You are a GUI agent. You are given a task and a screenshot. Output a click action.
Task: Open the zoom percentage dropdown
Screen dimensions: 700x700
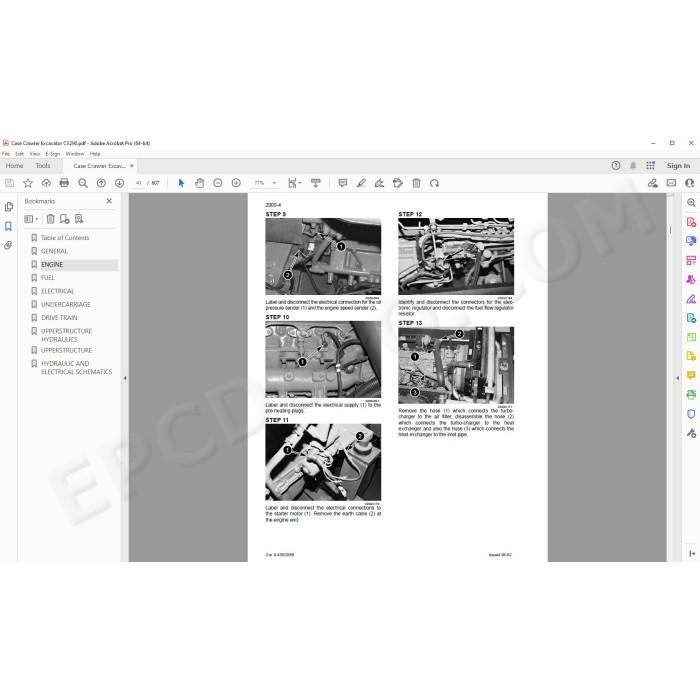274,183
